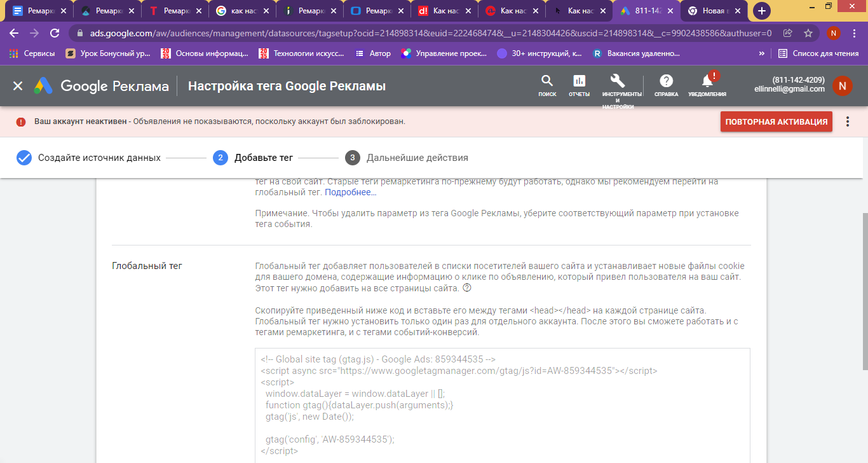Click the share page icon in address bar
The image size is (868, 463).
788,33
